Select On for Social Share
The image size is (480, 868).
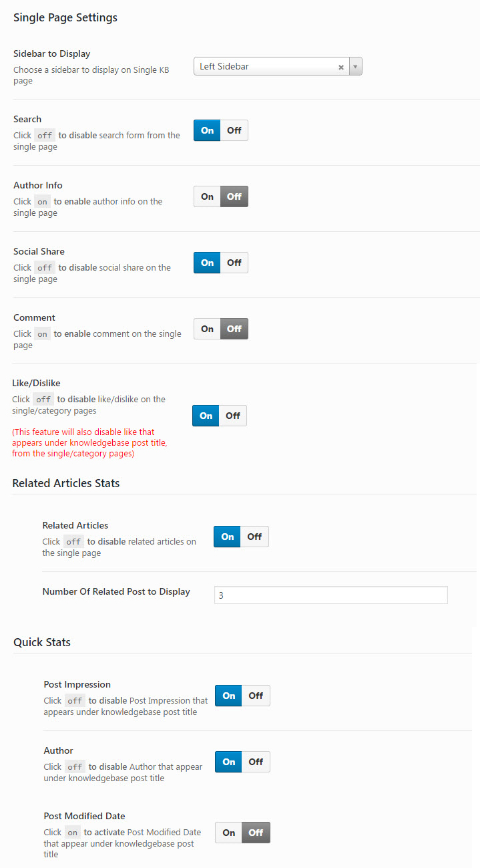207,263
